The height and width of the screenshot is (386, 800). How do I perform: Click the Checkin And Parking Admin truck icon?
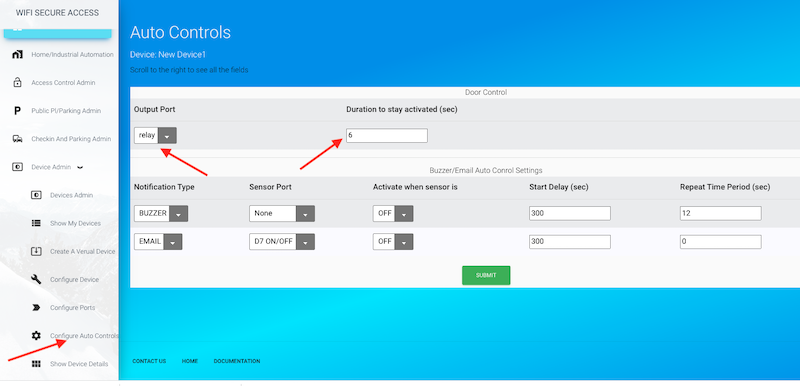click(x=17, y=139)
